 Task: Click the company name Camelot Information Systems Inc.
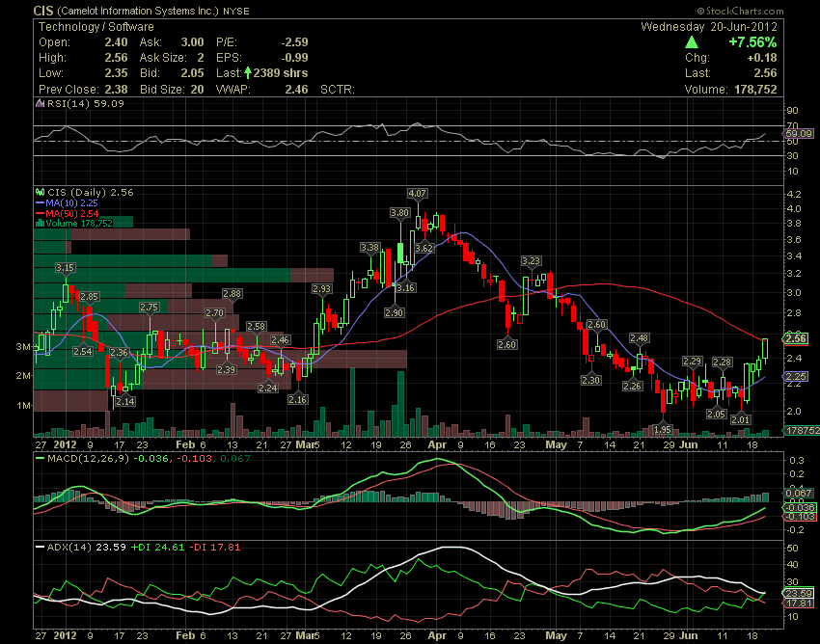[x=138, y=11]
